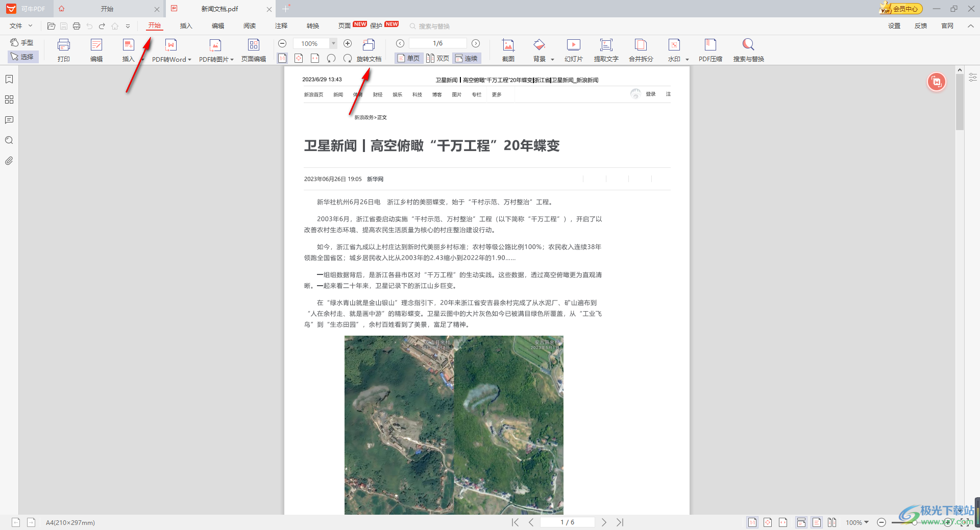Expand the 100% zoom dropdown in ribbon
The height and width of the screenshot is (530, 980).
coord(333,43)
